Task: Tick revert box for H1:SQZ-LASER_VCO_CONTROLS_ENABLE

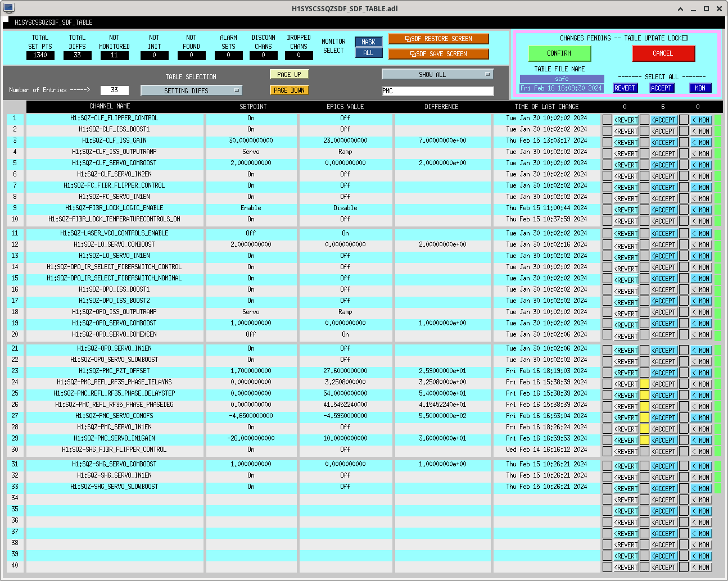Action: [607, 233]
